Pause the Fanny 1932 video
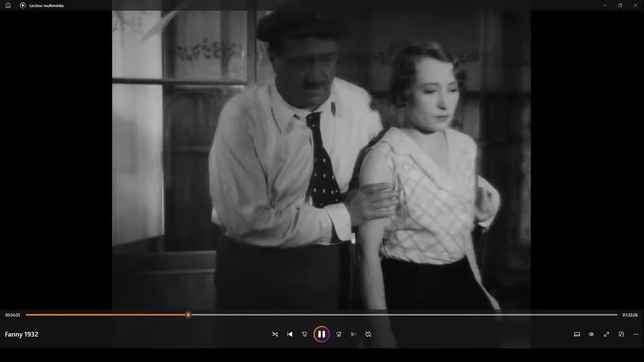The height and width of the screenshot is (362, 644). click(321, 334)
